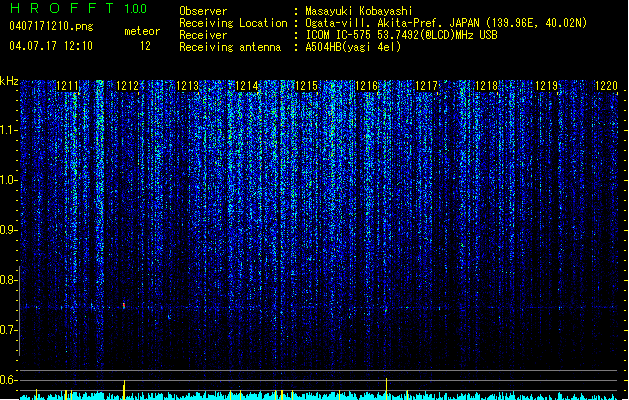
Task: Click the "Observer" field label
Action: click(203, 11)
